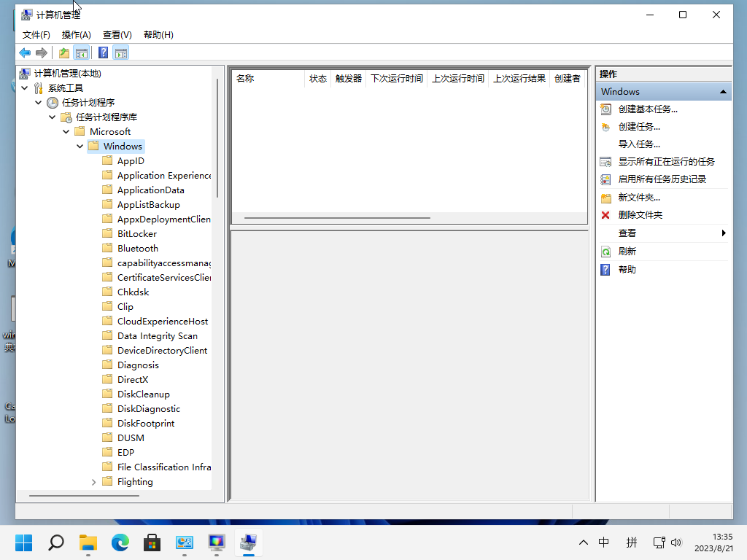Select the BitLocker folder
The width and height of the screenshot is (747, 560).
[136, 234]
